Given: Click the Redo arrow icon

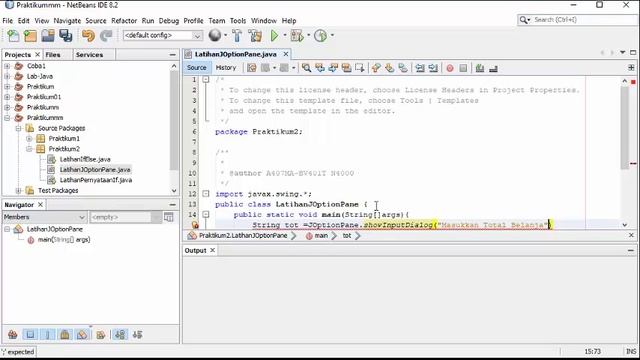Looking at the screenshot, I should (x=106, y=36).
